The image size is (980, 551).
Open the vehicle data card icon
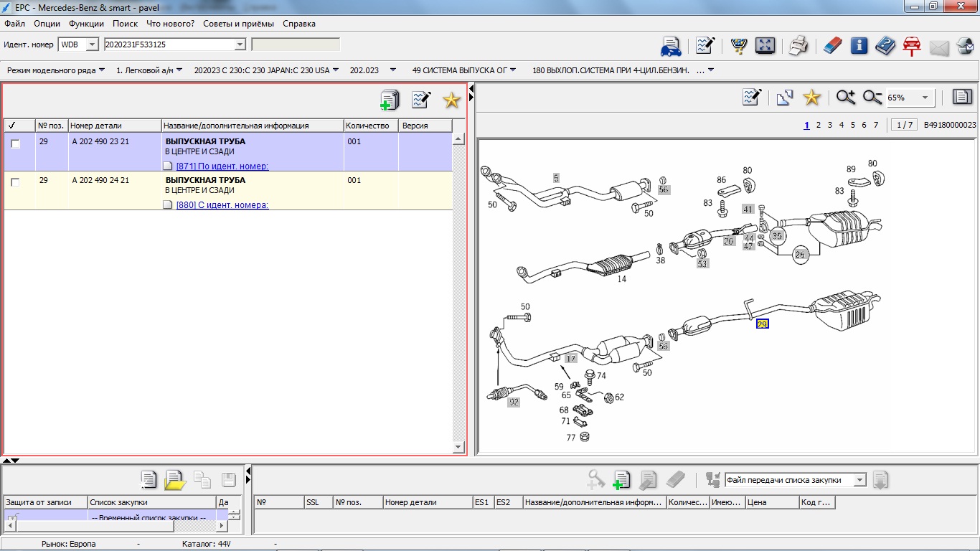671,46
